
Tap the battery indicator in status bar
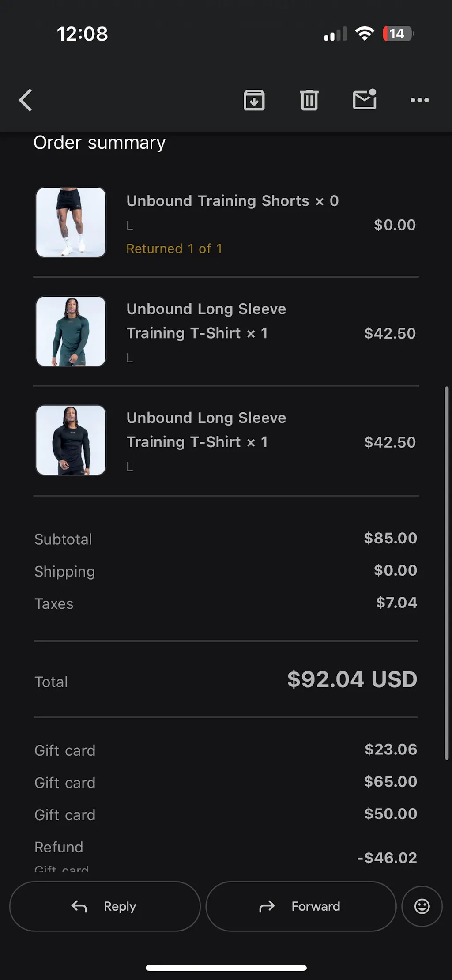(398, 34)
